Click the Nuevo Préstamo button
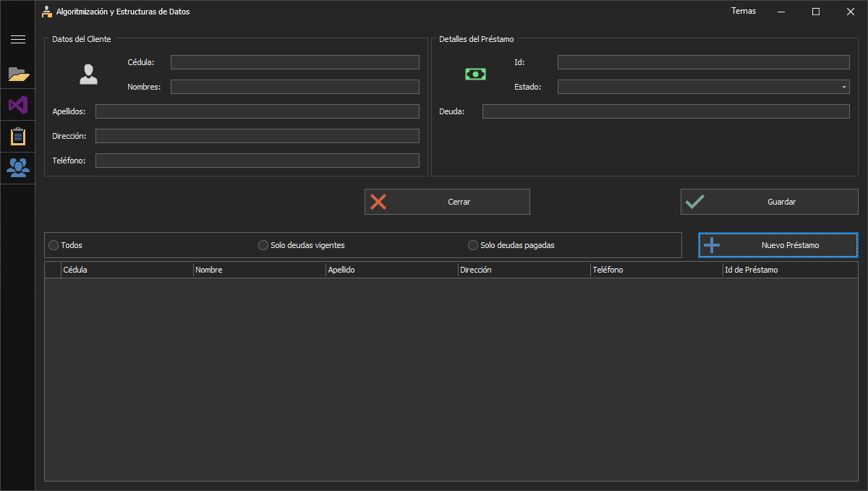Screen dimensions: 868x491 pyautogui.click(x=778, y=245)
